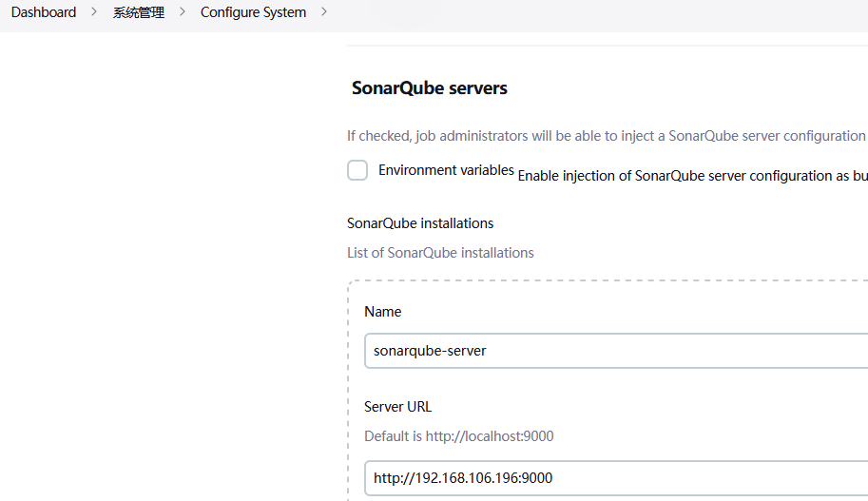
Task: Click the Server URL label
Action: (397, 407)
